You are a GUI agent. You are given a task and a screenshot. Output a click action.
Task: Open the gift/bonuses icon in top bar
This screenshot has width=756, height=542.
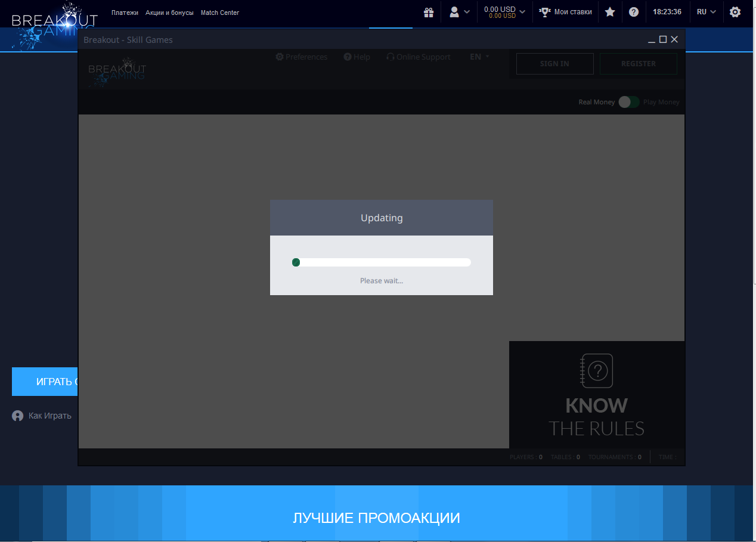pos(429,12)
